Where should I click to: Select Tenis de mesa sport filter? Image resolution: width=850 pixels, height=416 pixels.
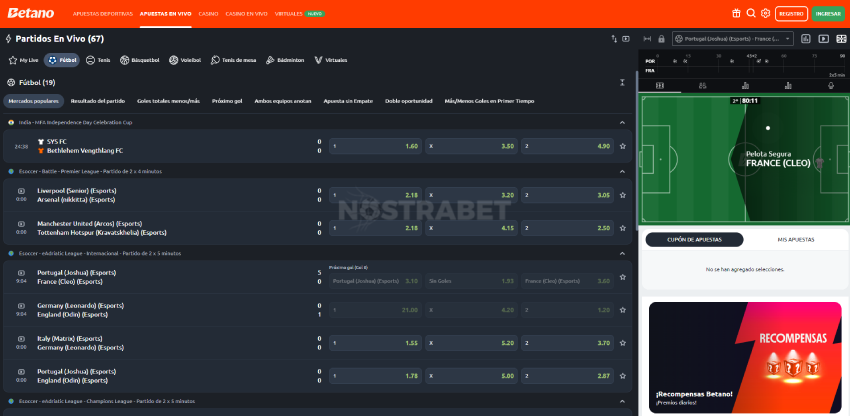click(234, 60)
